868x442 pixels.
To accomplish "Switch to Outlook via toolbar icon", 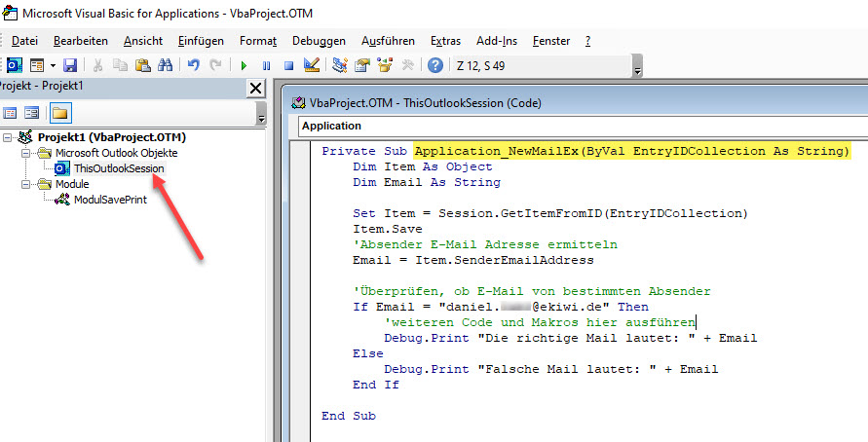I will [x=14, y=66].
